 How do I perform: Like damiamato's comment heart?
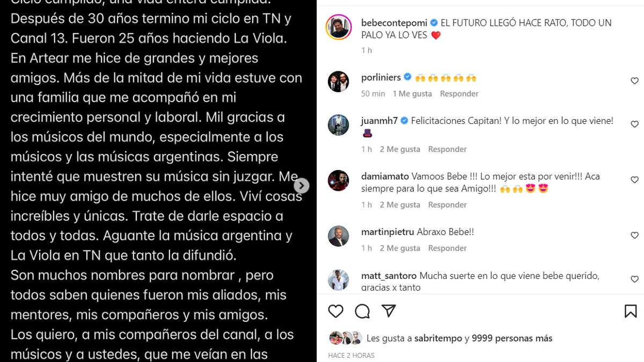634,180
